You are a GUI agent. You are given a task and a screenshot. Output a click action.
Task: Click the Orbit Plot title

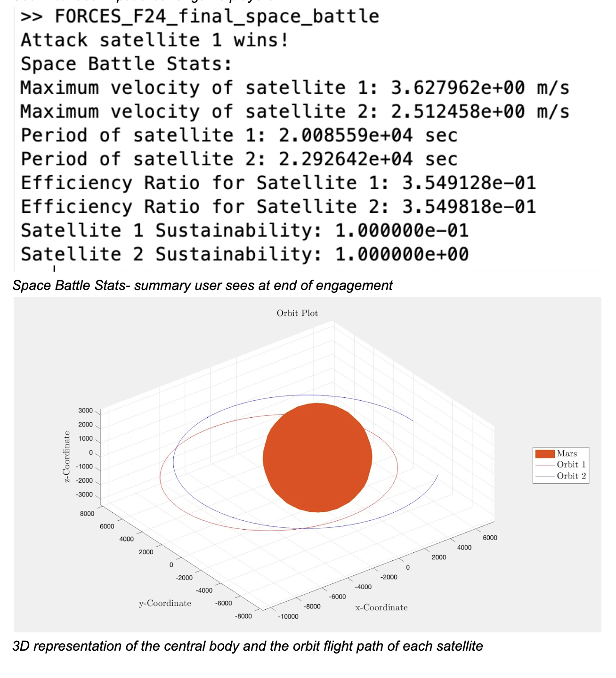pos(297,313)
